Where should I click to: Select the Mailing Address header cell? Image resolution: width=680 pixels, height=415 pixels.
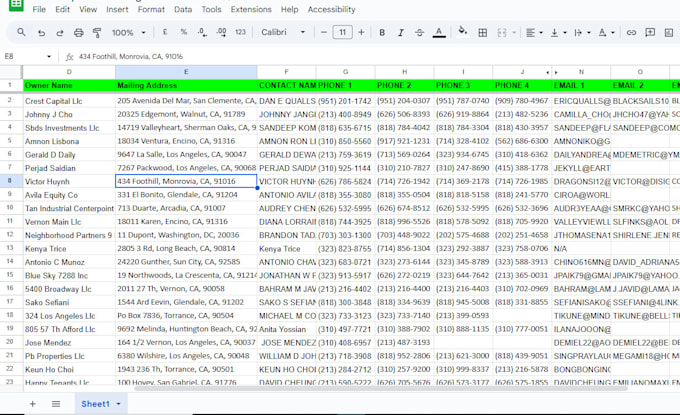(x=186, y=85)
